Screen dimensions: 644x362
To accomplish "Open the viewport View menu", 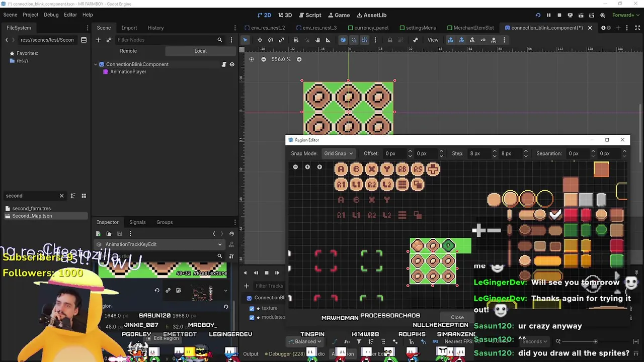I will point(433,40).
